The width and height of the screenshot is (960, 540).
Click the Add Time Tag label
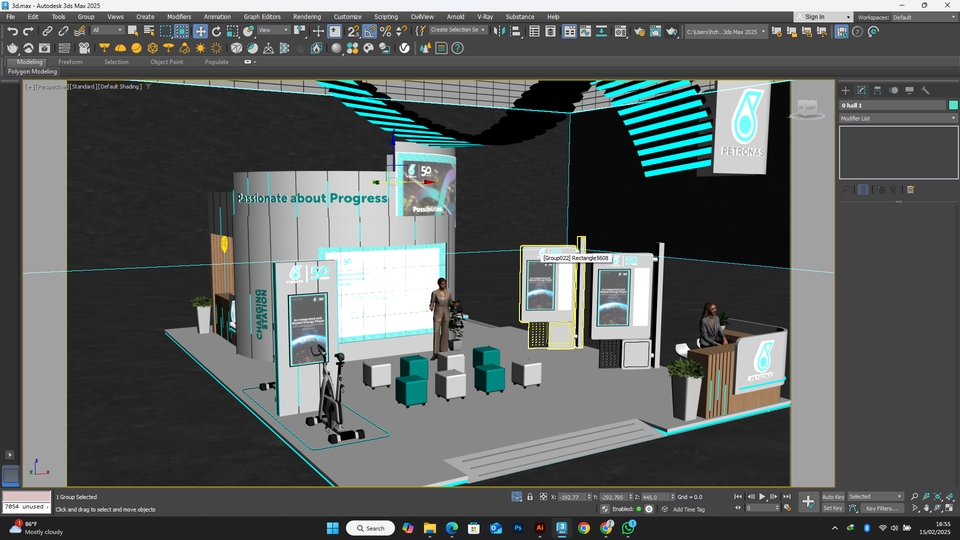click(689, 509)
